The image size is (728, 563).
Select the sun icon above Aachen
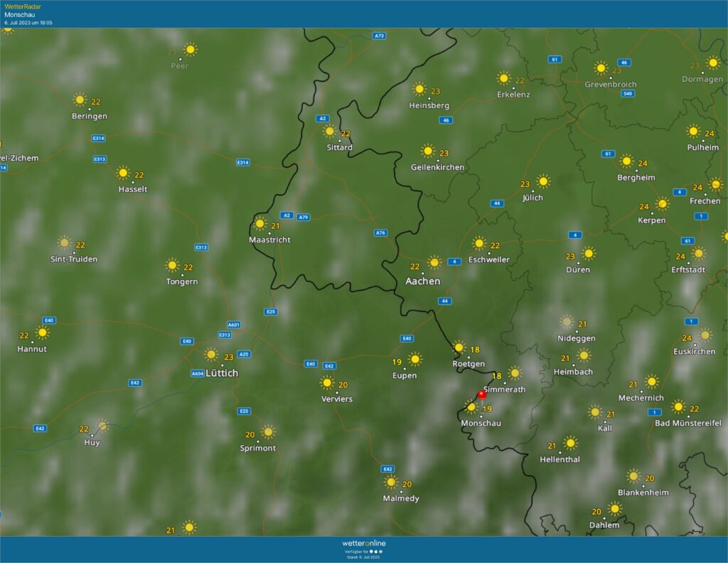pos(434,263)
